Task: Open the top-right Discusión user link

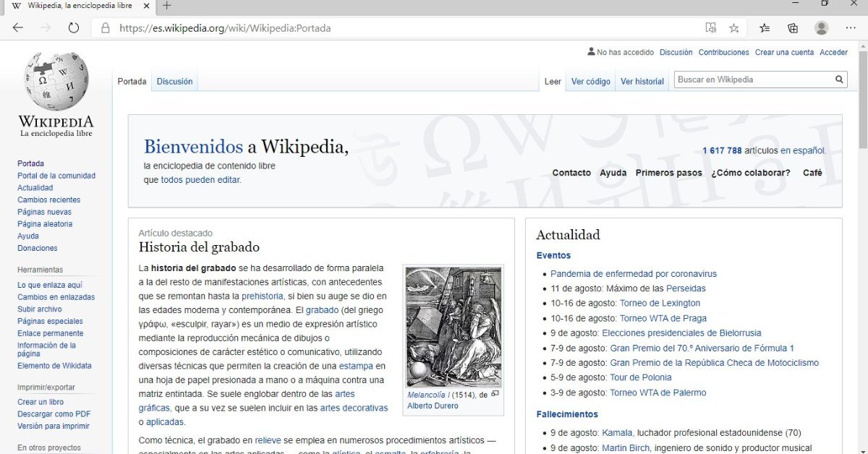Action: click(676, 52)
